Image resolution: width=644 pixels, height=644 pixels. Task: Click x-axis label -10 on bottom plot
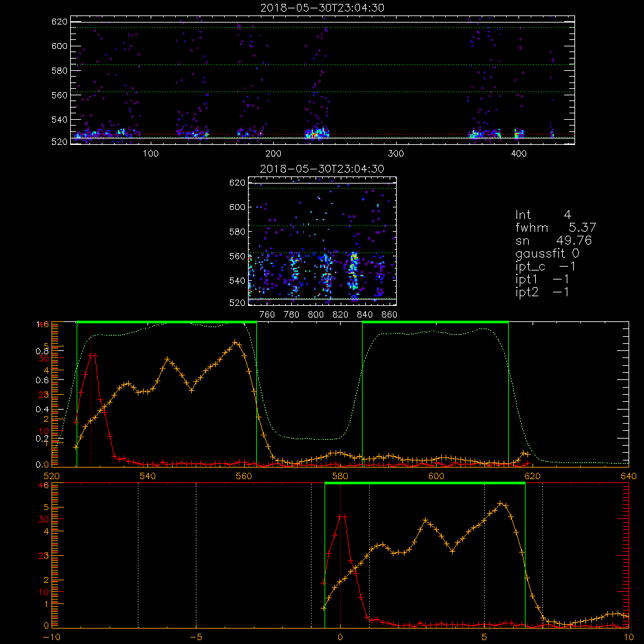(52, 638)
